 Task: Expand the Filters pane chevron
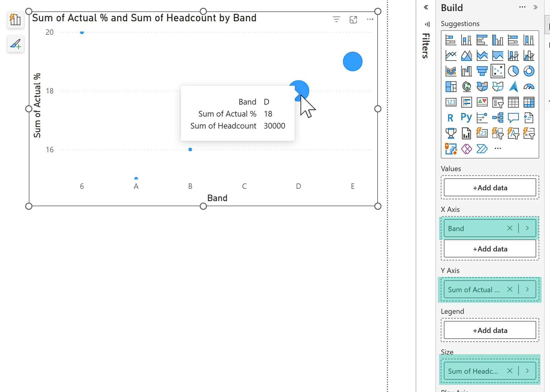pyautogui.click(x=426, y=7)
